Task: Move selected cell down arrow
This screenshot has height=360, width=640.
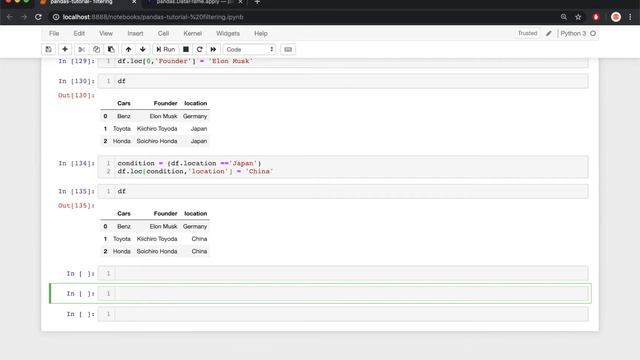Action: 142,49
